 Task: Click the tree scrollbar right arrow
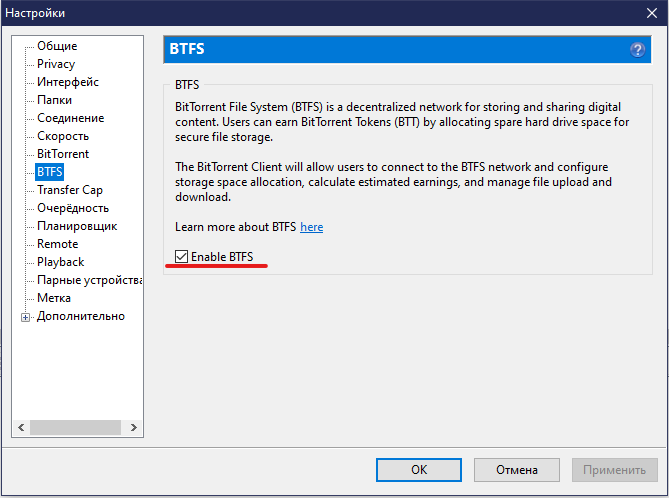click(x=134, y=427)
